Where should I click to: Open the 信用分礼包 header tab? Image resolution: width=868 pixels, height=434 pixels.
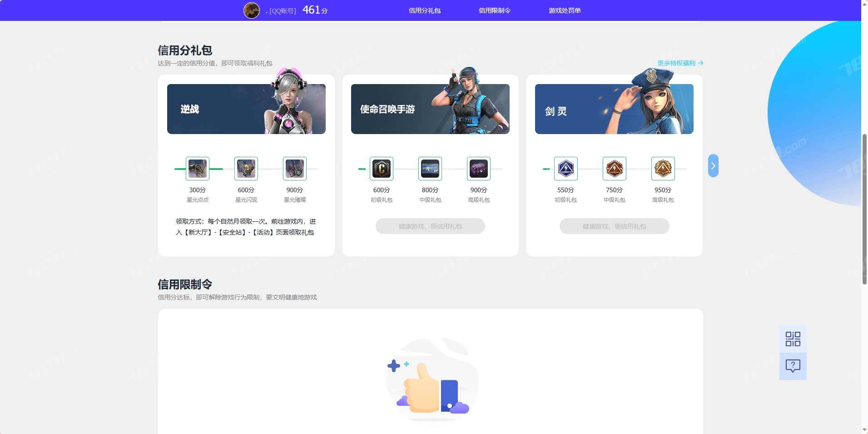(x=424, y=10)
